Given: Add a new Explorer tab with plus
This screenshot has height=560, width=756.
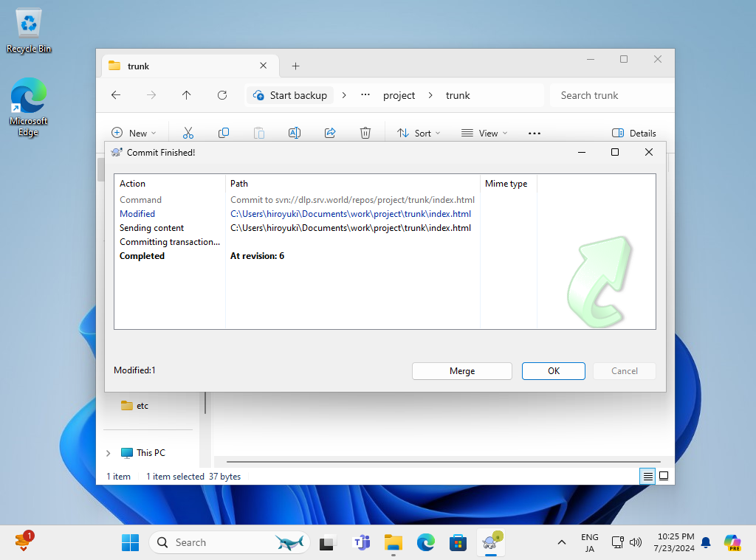Looking at the screenshot, I should coord(295,66).
